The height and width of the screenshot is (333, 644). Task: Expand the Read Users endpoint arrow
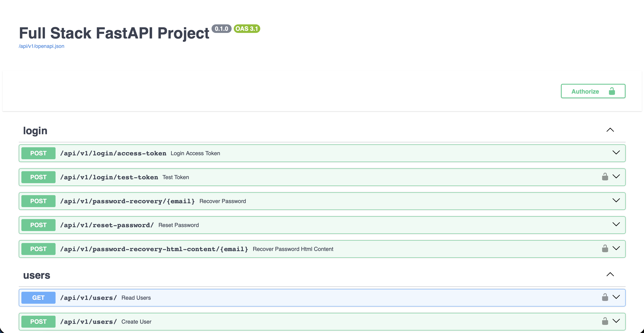(x=616, y=297)
